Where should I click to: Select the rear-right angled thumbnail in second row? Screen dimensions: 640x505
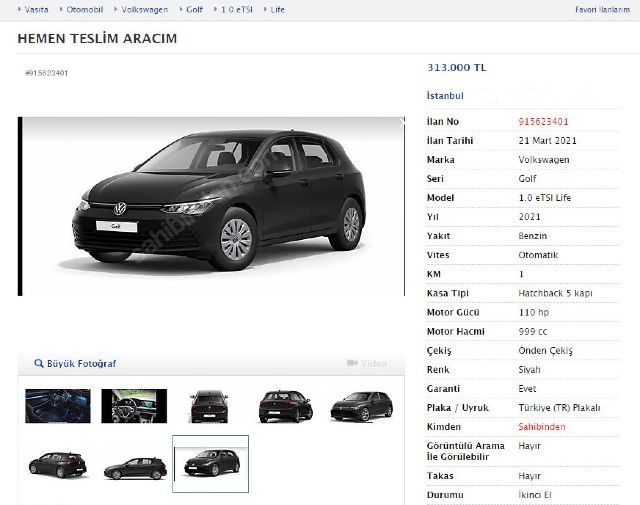(x=58, y=465)
